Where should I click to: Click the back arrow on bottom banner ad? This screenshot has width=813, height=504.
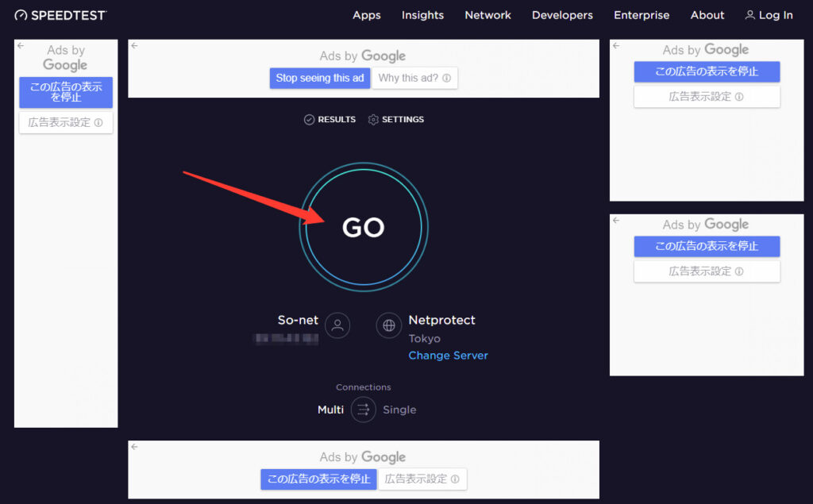coord(134,448)
